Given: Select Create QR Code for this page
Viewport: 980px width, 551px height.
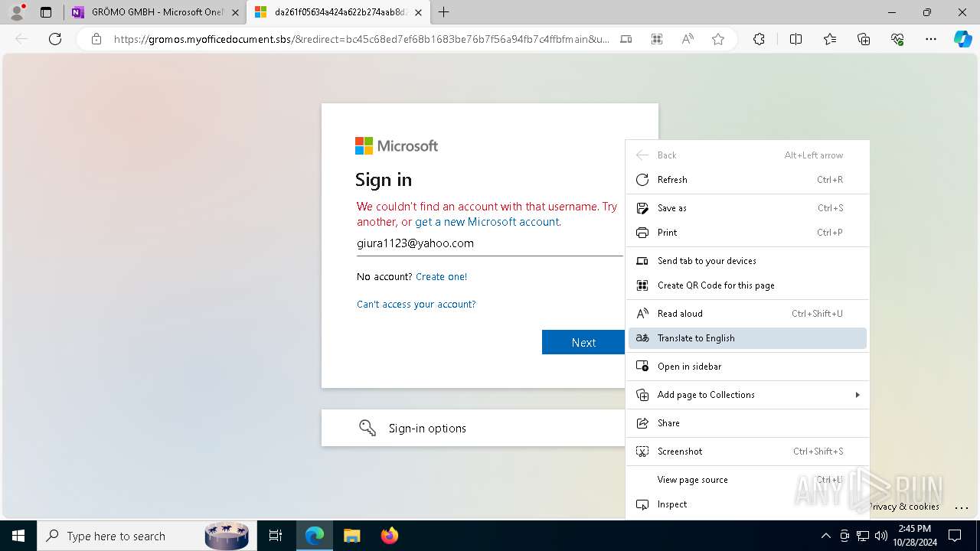Looking at the screenshot, I should coord(747,285).
